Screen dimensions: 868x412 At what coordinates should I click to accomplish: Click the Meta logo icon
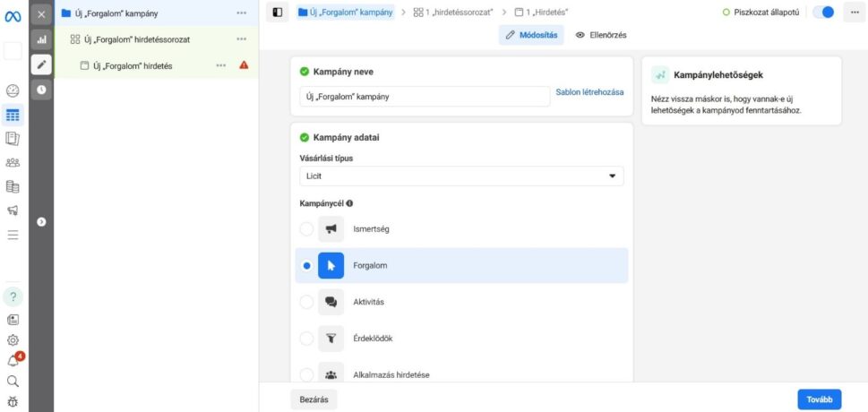(x=13, y=14)
